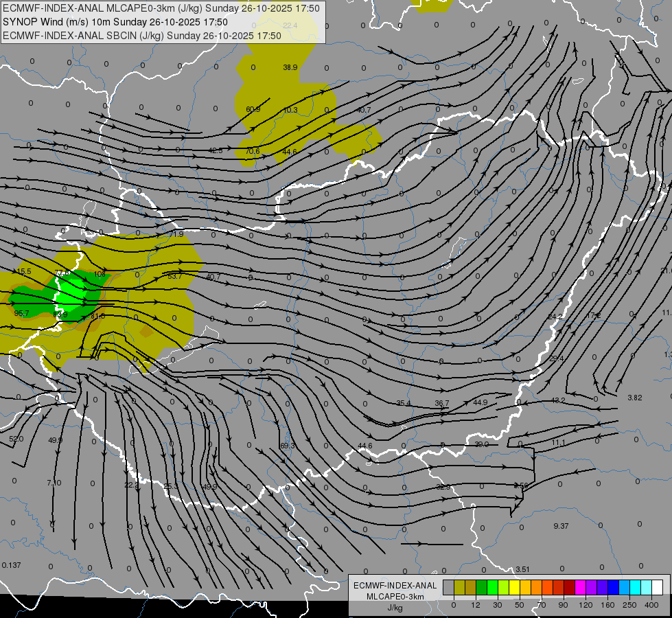Click the 9.37 map value
This screenshot has width=672, height=618.
pos(561,526)
